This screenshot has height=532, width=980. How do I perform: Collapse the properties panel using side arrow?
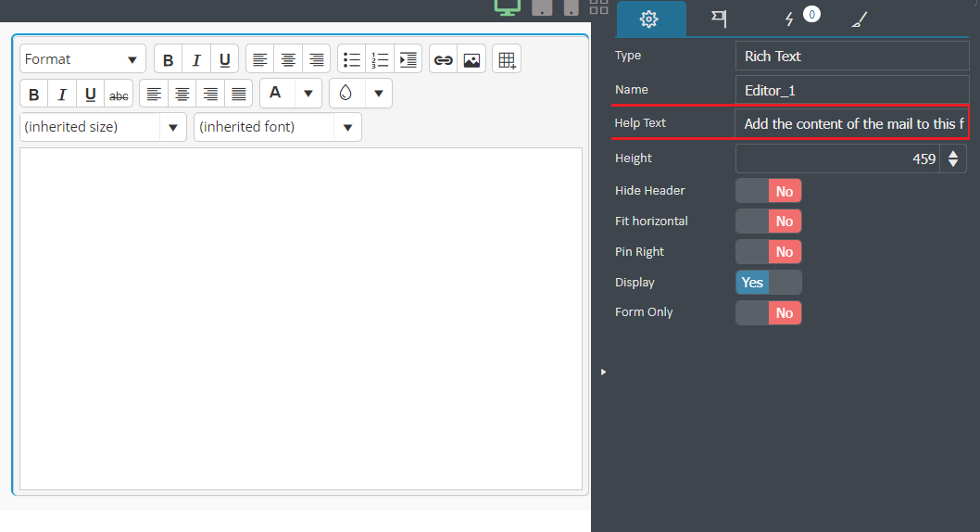(603, 372)
